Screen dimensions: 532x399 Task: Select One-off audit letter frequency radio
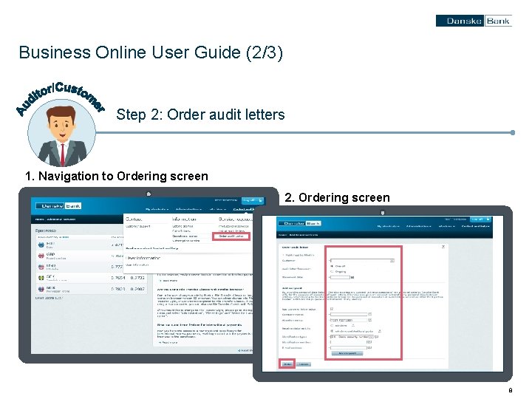[332, 266]
